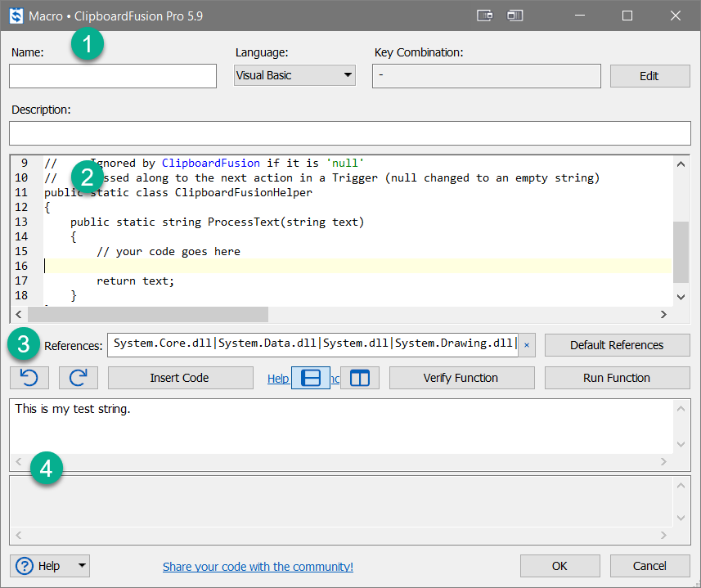
Task: Click the Run Function button
Action: pos(617,378)
